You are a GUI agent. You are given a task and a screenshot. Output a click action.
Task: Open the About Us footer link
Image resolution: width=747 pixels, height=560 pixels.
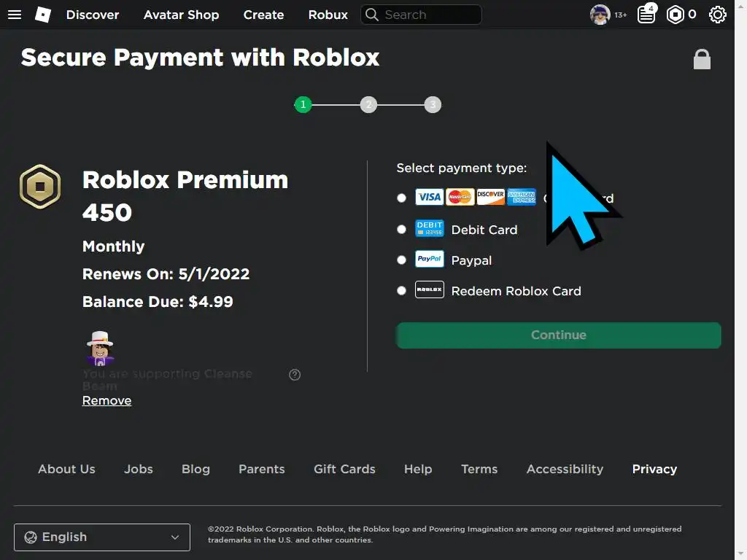pos(66,469)
